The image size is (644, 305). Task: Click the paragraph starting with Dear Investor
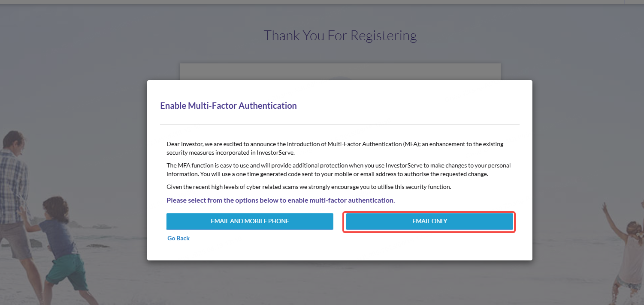(x=335, y=148)
